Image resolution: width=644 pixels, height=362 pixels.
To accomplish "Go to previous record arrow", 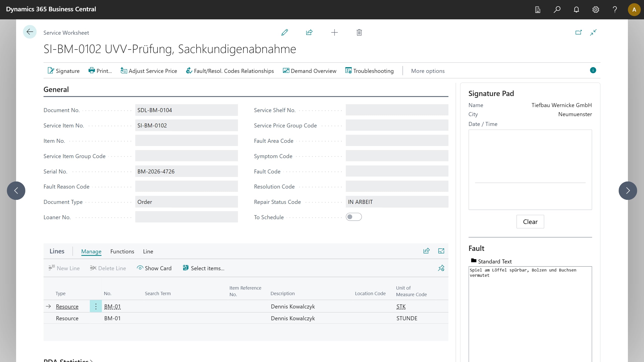I will coord(16,191).
